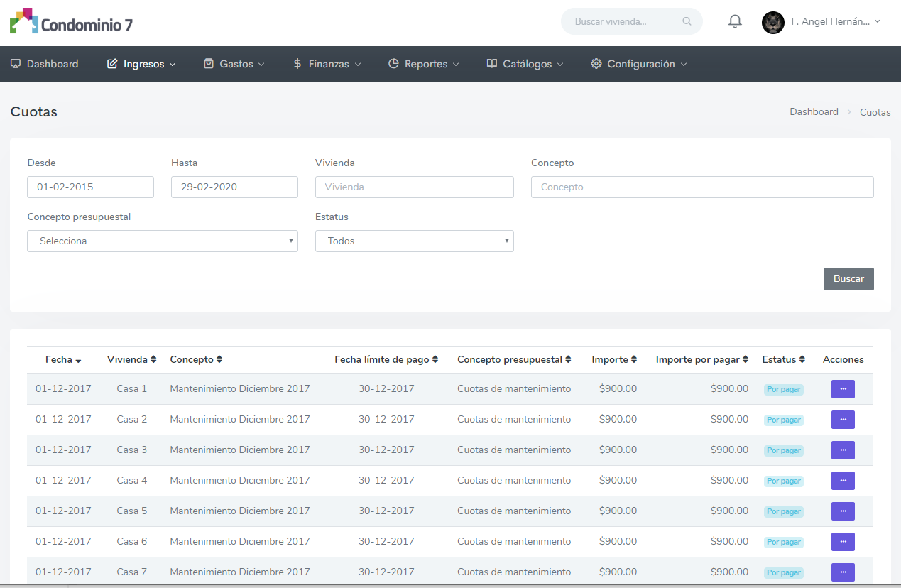Expand the user account dropdown chevron
The height and width of the screenshot is (588, 901).
[878, 21]
